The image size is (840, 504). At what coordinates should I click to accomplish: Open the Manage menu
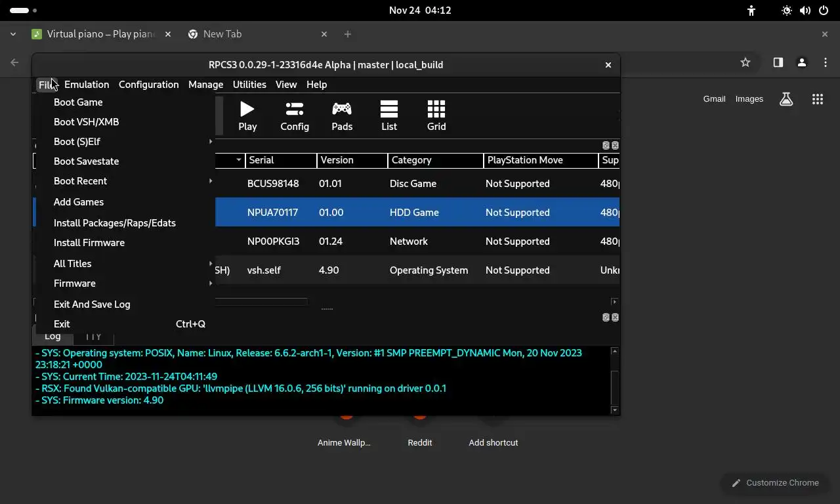pyautogui.click(x=205, y=85)
